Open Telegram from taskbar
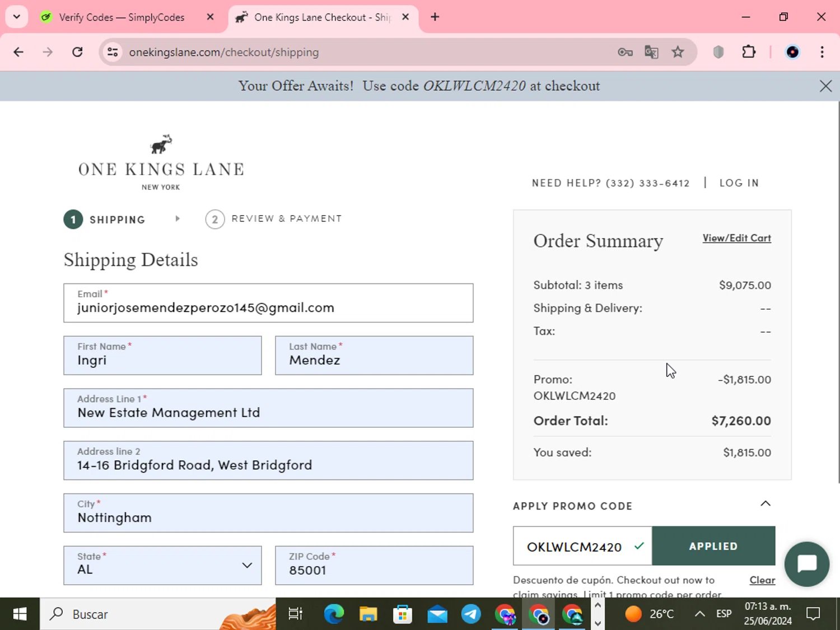This screenshot has width=840, height=630. [x=471, y=614]
